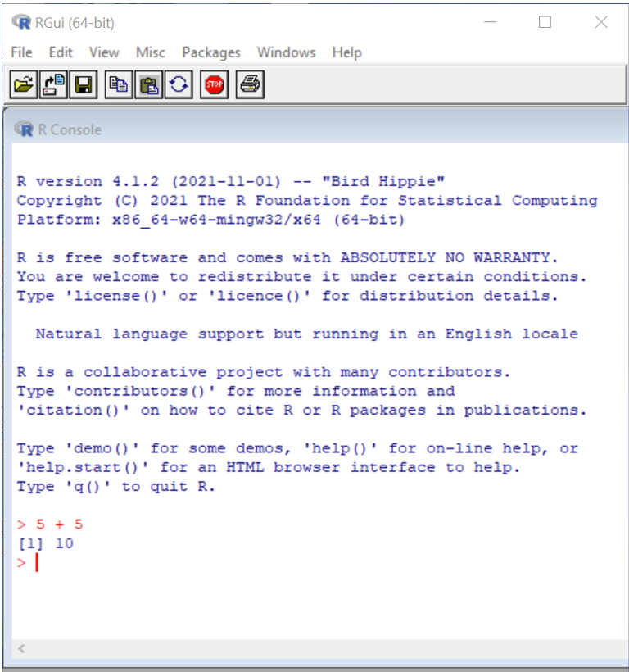Click the horizontal scrollbar left arrow

tap(22, 649)
